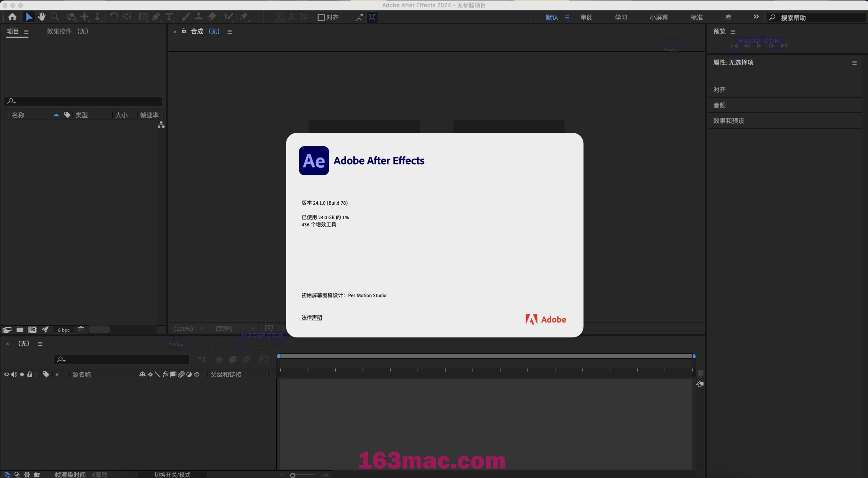
Task: Switch to the 小屏幕 workspace
Action: [x=659, y=17]
